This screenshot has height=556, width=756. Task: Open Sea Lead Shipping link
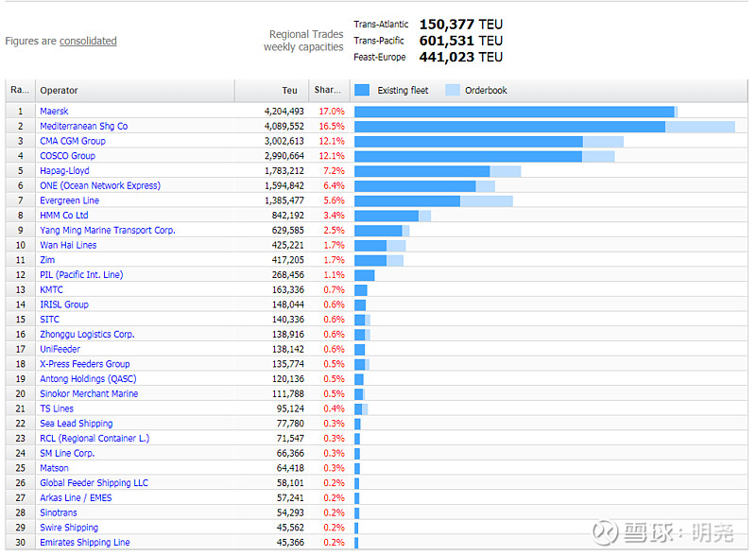click(x=77, y=424)
